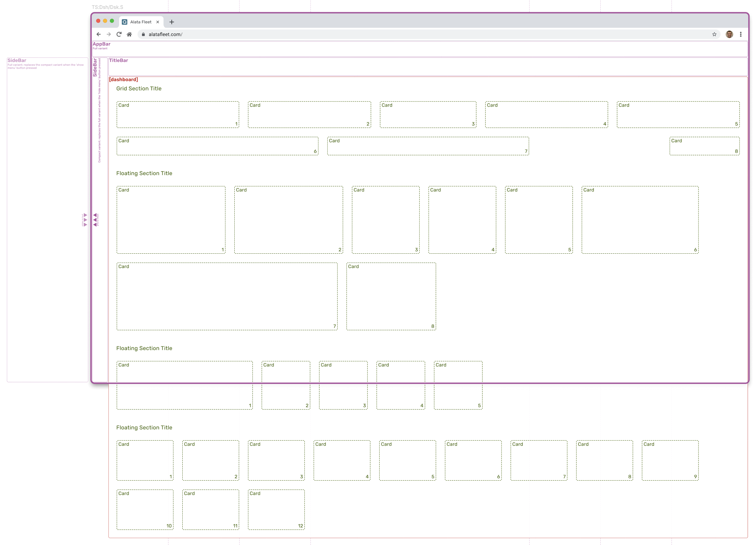Click card 7 in first Floating Section

tap(227, 296)
